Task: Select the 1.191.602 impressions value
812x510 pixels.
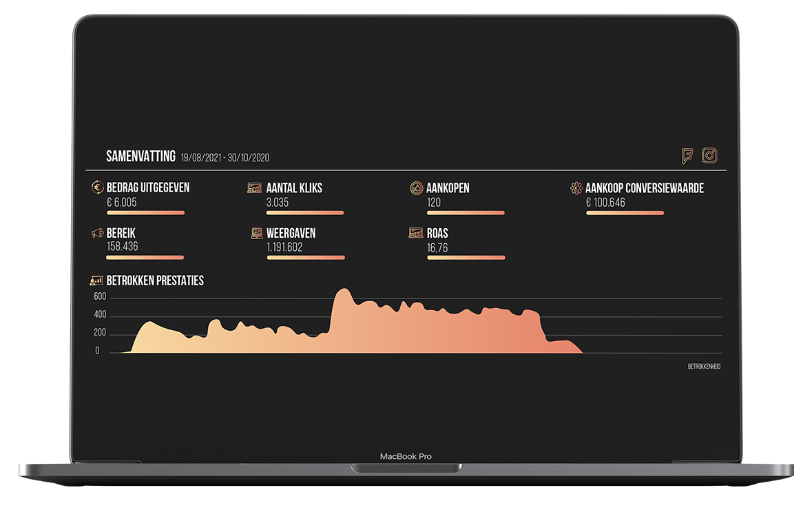Action: 285,247
